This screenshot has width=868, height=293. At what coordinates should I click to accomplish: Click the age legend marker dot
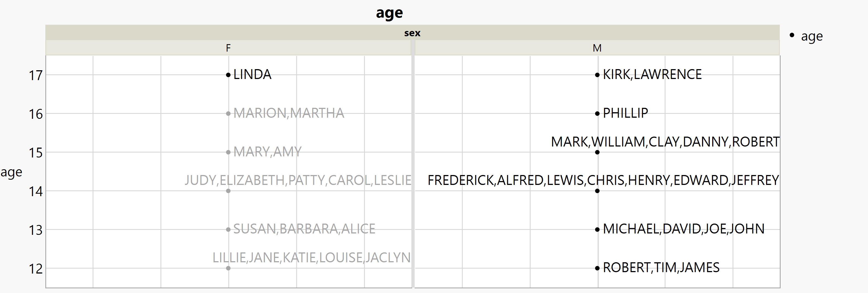click(792, 35)
